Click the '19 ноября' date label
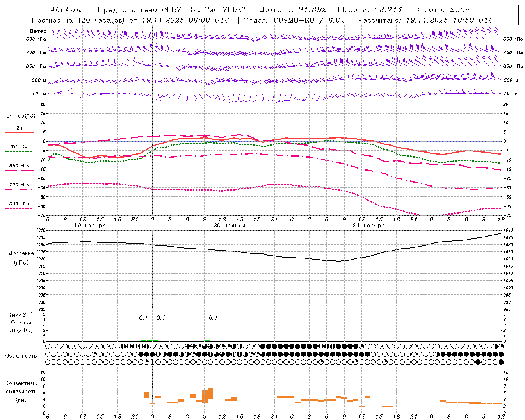Viewport: 525px width, 420px height. tap(90, 226)
